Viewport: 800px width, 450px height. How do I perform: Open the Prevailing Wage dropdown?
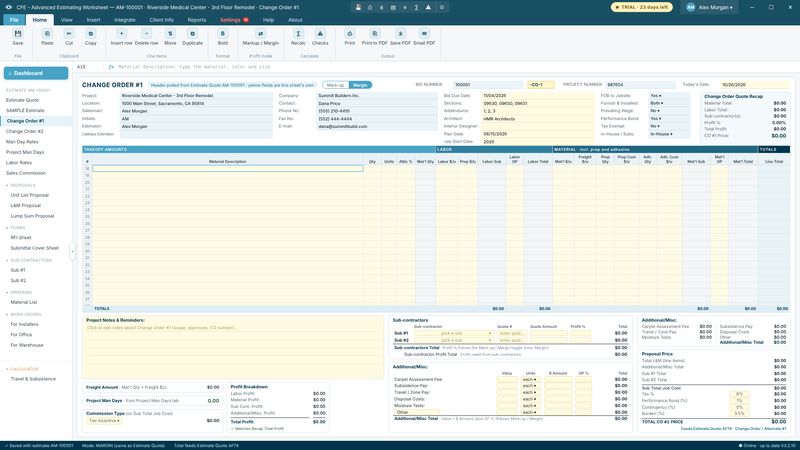(669, 111)
